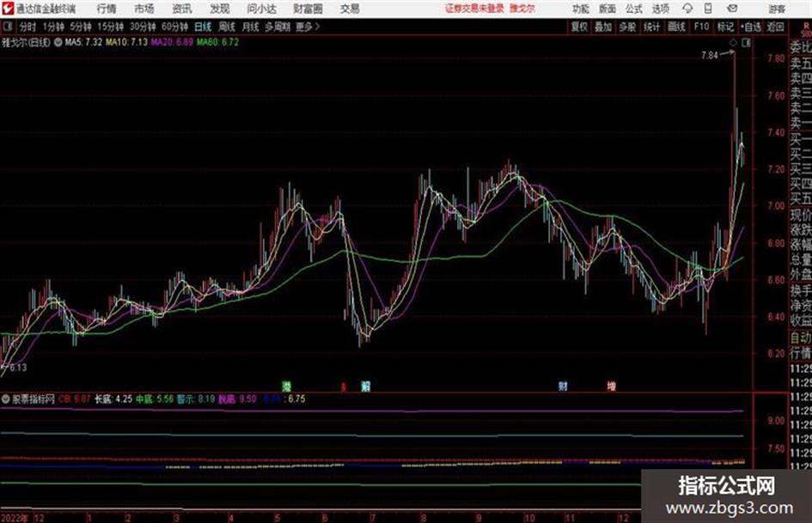Viewport: 812px width, 523px height.
Task: Click the 警示: 8.19 indicator value
Action: coord(196,399)
